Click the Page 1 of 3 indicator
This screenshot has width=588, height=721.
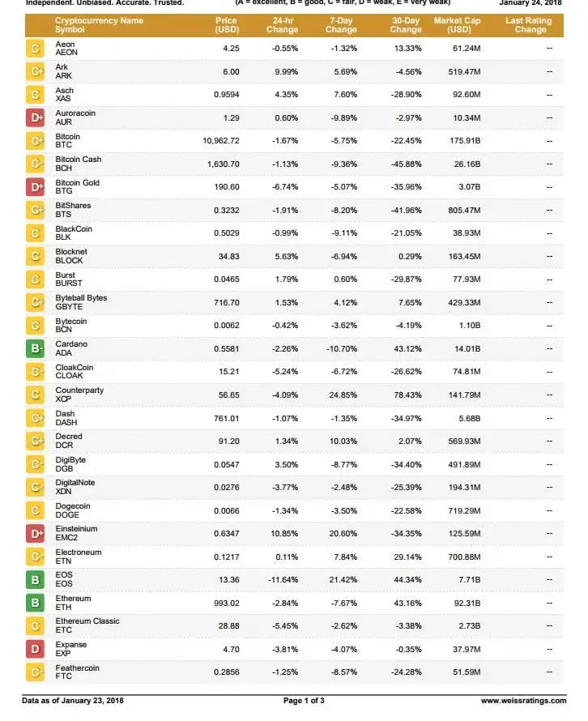pyautogui.click(x=304, y=701)
